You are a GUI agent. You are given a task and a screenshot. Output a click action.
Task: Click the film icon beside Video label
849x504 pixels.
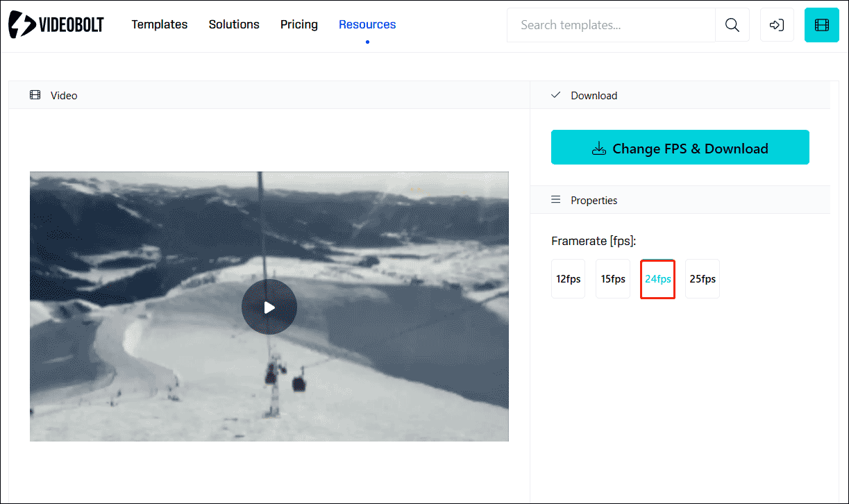35,94
